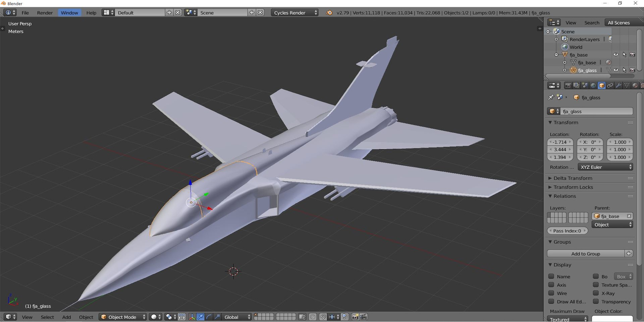Click the rotate manipulator arc icon
This screenshot has width=644, height=322.
pyautogui.click(x=209, y=317)
